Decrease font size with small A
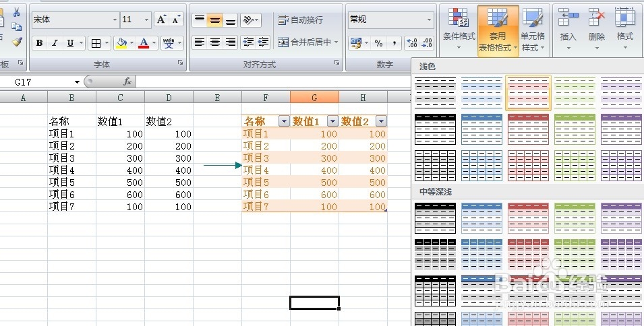The width and height of the screenshot is (644, 326). pos(176,20)
